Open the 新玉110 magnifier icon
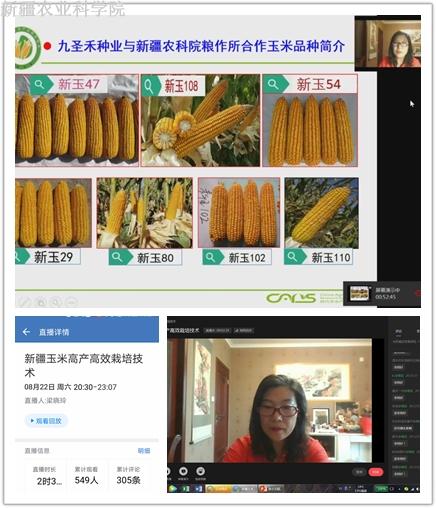 (292, 257)
